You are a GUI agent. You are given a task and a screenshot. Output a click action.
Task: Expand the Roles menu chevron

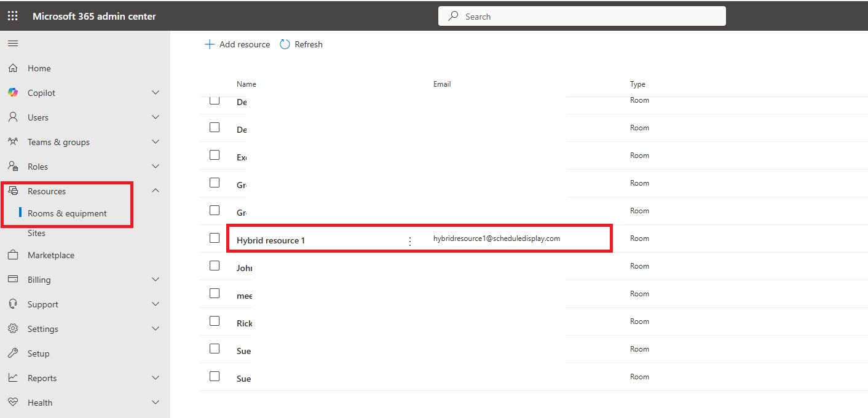click(x=156, y=167)
